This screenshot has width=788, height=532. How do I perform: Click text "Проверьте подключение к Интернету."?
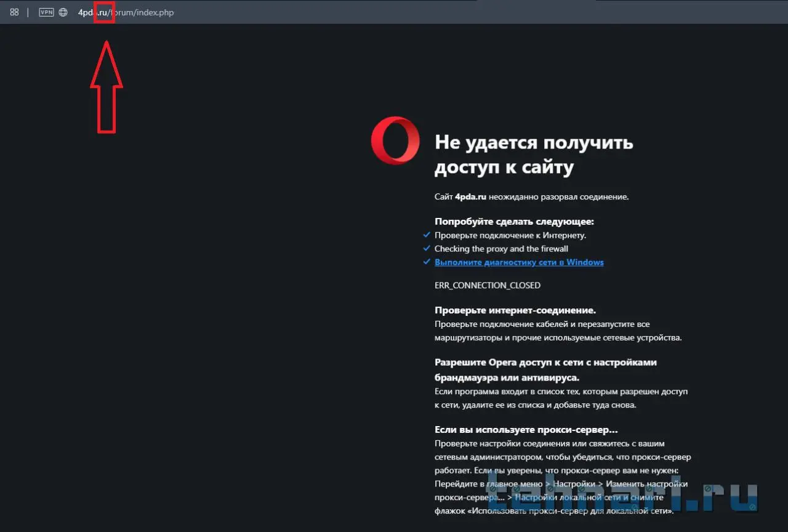pyautogui.click(x=510, y=235)
